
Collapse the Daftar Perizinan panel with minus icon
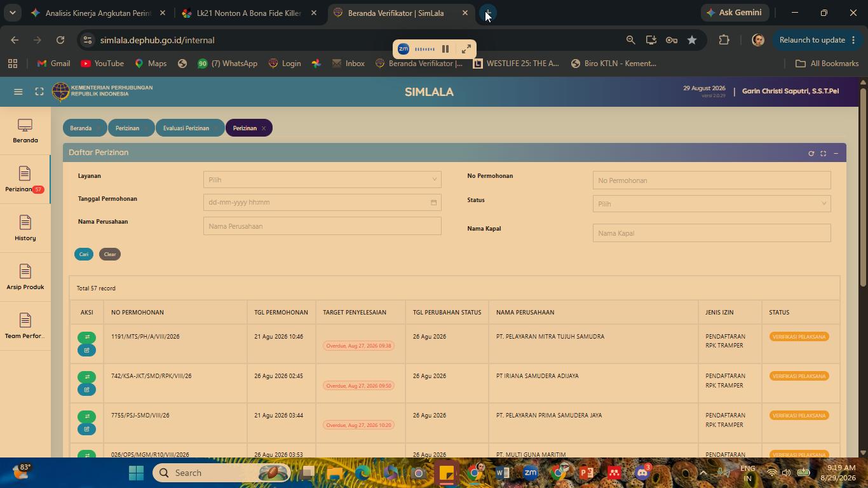(x=836, y=153)
